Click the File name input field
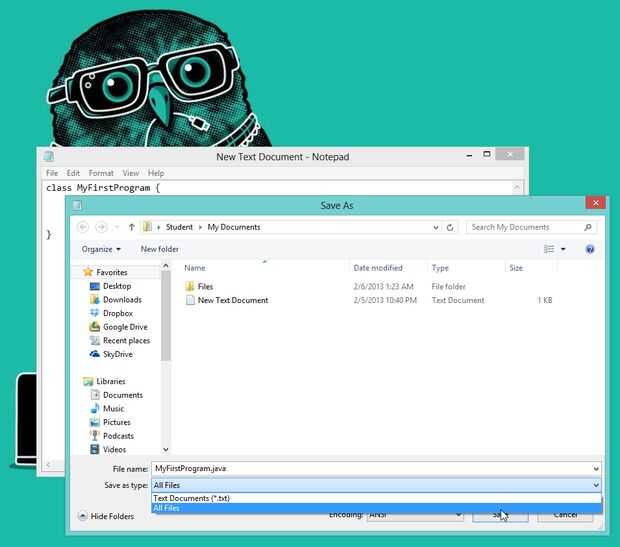 coord(371,469)
